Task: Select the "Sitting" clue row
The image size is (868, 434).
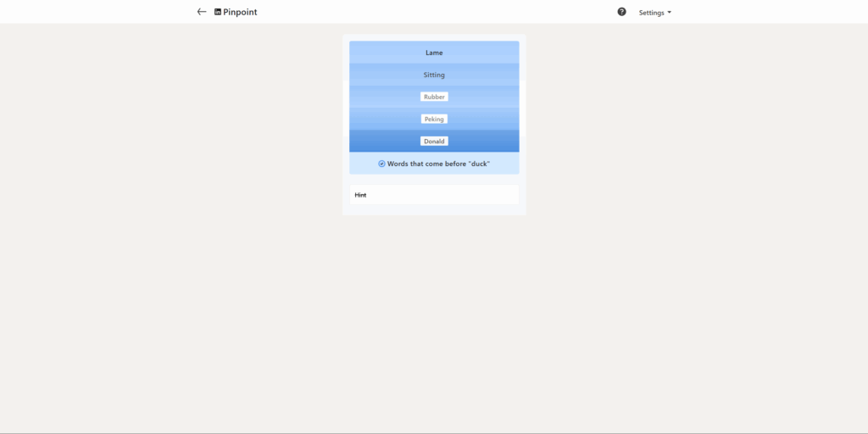Action: (434, 75)
